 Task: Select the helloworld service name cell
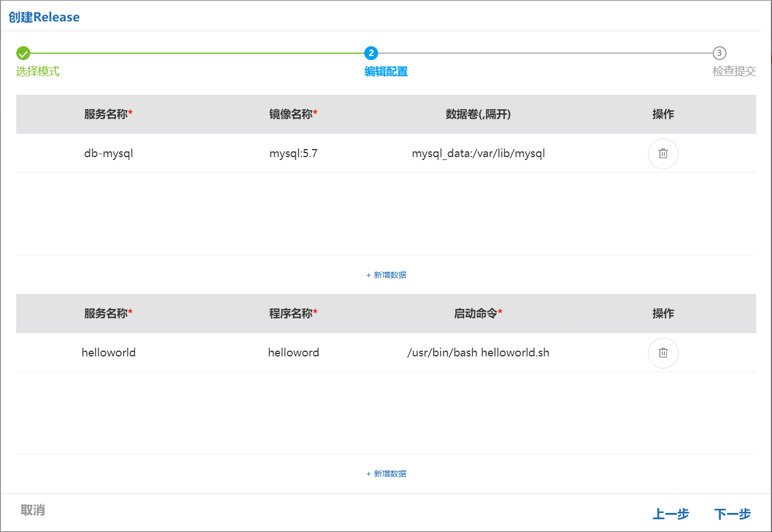click(109, 353)
